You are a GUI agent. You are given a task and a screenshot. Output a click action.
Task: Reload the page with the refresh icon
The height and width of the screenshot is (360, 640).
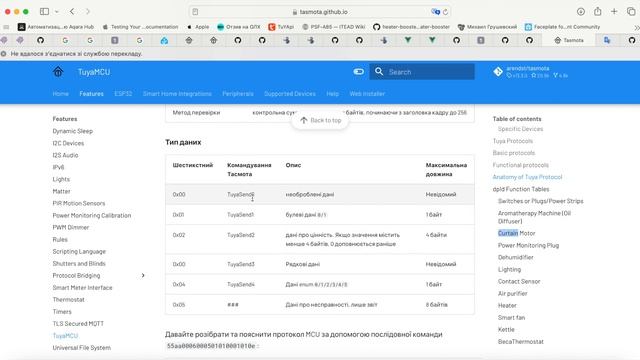tap(445, 12)
